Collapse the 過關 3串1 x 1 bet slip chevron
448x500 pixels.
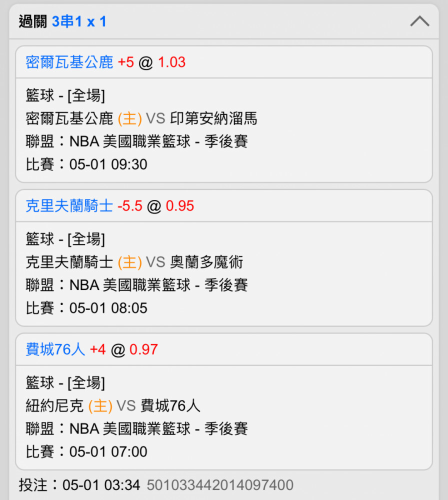click(x=419, y=21)
